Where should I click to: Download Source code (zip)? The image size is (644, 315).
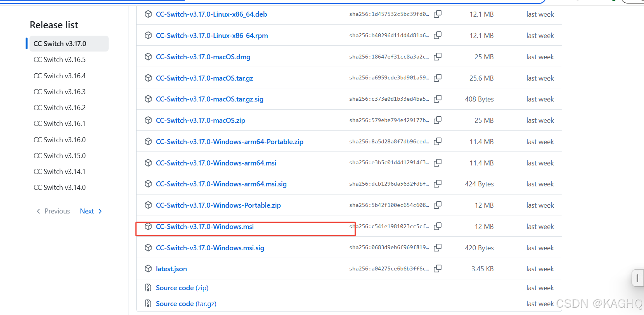[182, 288]
